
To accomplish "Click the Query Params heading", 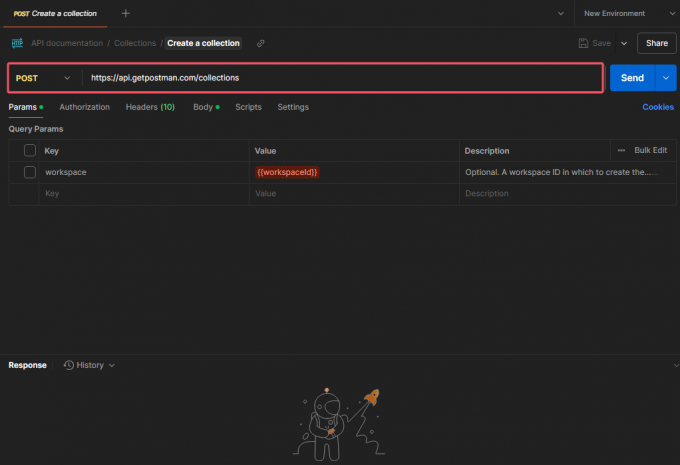I will [x=36, y=129].
